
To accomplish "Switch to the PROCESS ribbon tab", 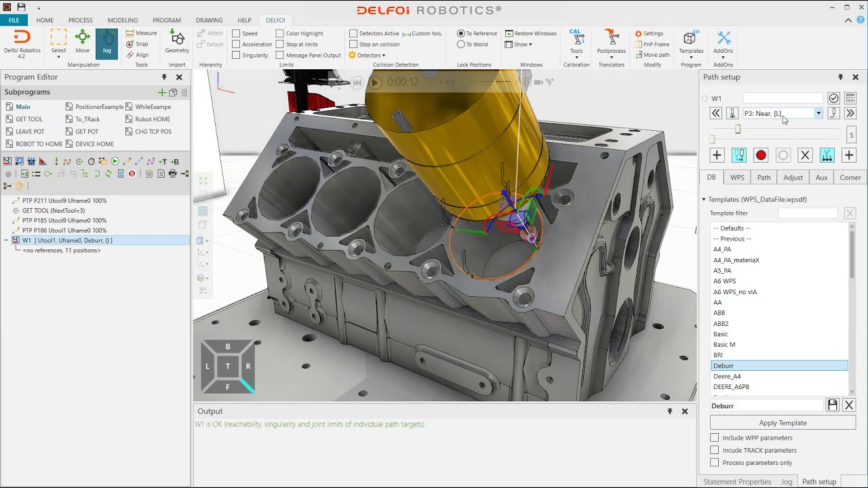I will (x=81, y=20).
